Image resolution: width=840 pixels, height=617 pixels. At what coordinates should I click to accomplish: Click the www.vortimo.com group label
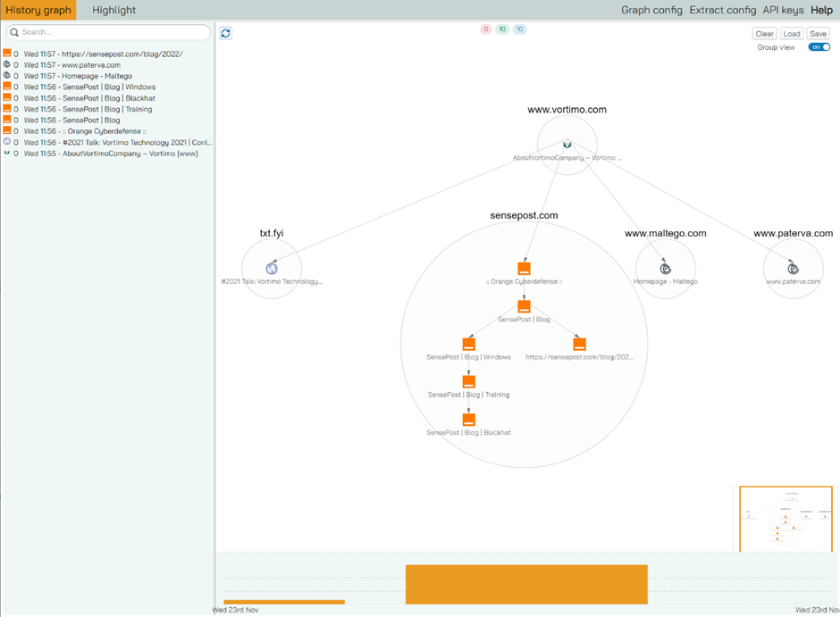coord(567,109)
